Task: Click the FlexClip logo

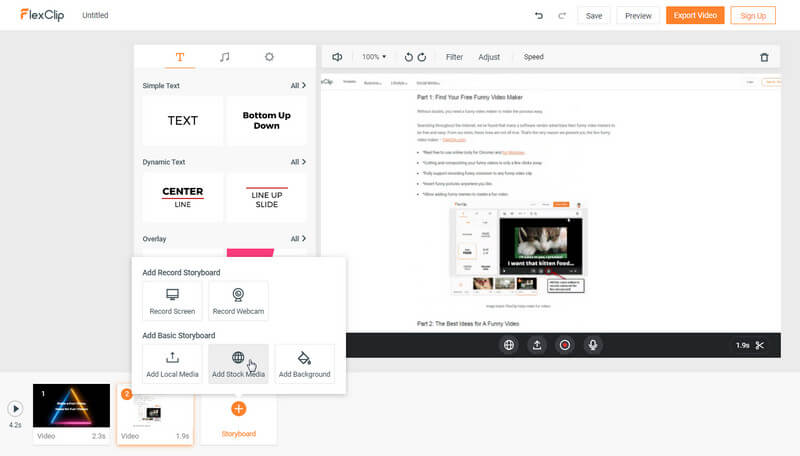Action: click(x=42, y=15)
